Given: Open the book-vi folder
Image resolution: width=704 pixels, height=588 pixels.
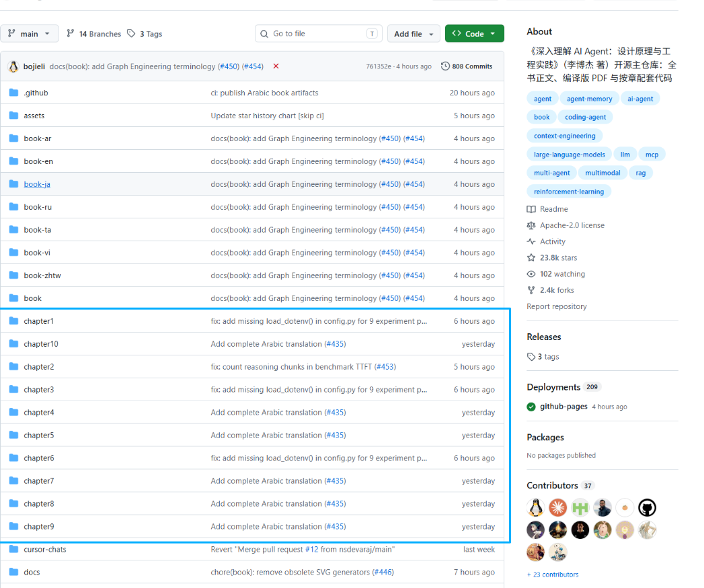Looking at the screenshot, I should [x=37, y=253].
